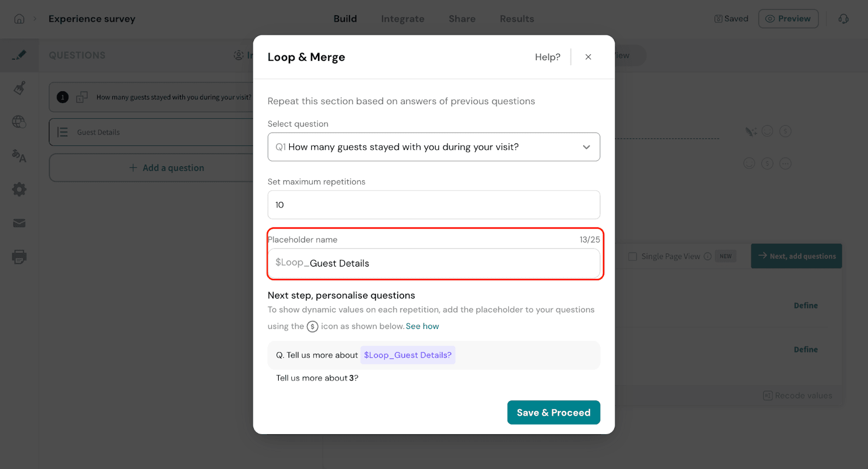Close the Loop & Merge dialog

pyautogui.click(x=588, y=57)
